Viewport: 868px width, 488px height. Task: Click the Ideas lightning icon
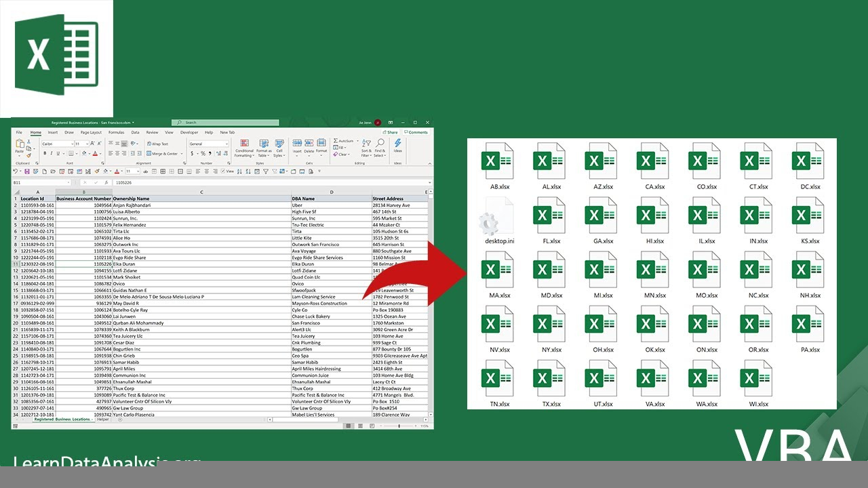click(x=398, y=143)
